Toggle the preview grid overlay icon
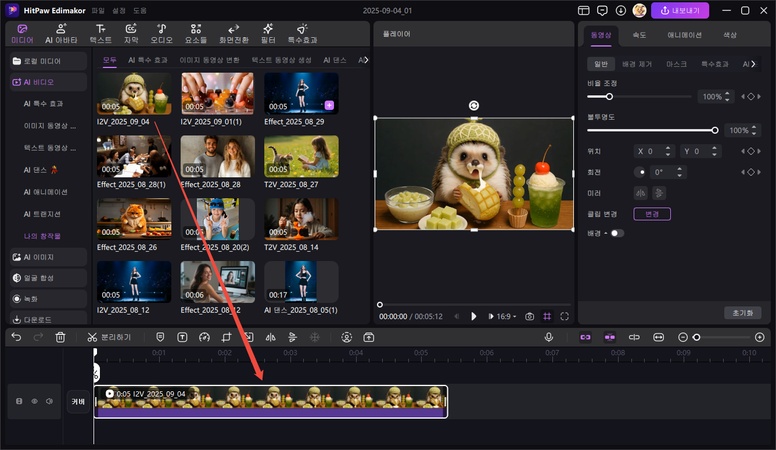776x450 pixels. click(x=547, y=316)
